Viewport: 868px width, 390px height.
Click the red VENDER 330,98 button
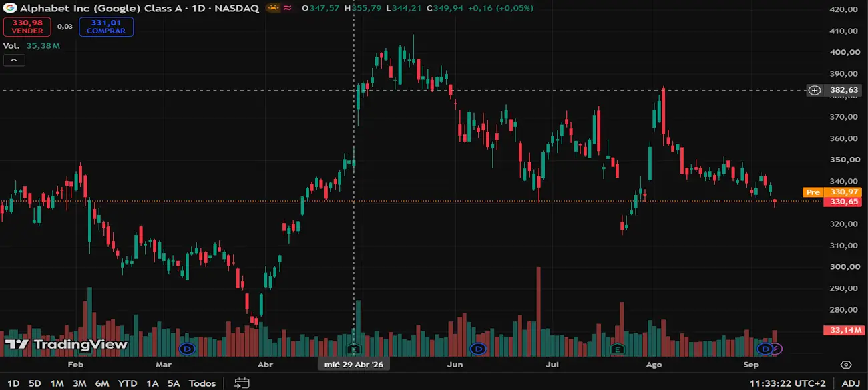[27, 27]
